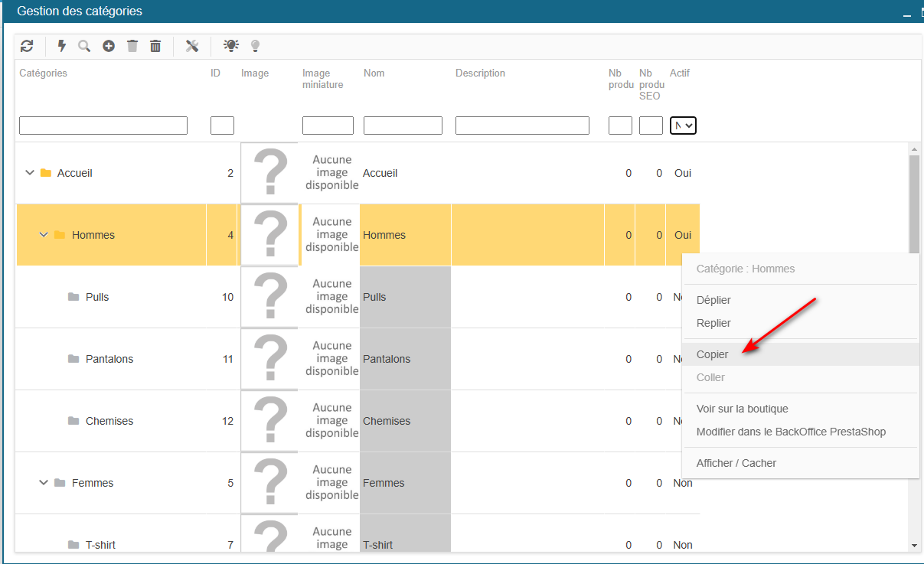This screenshot has width=924, height=564.
Task: Click the refresh icon in the toolbar
Action: [x=27, y=47]
